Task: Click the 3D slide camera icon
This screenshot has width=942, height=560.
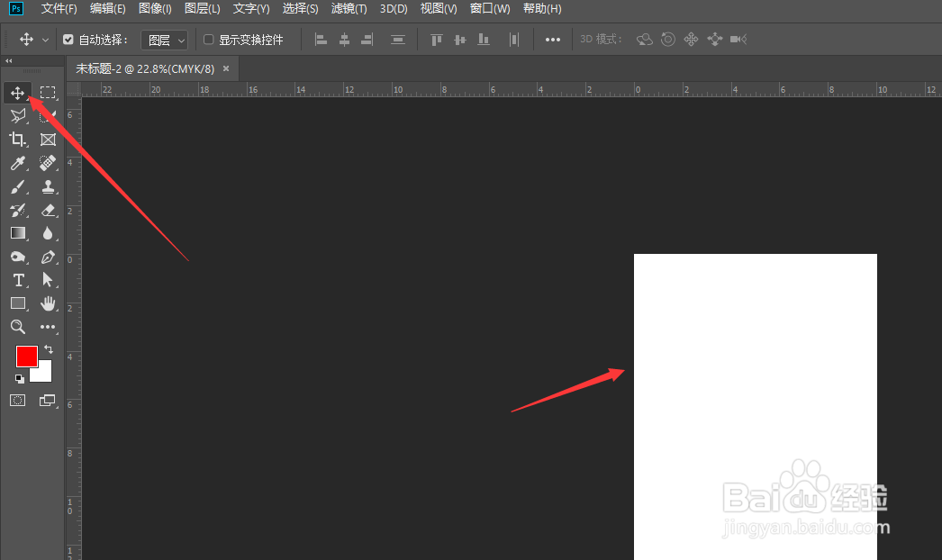Action: [x=715, y=40]
